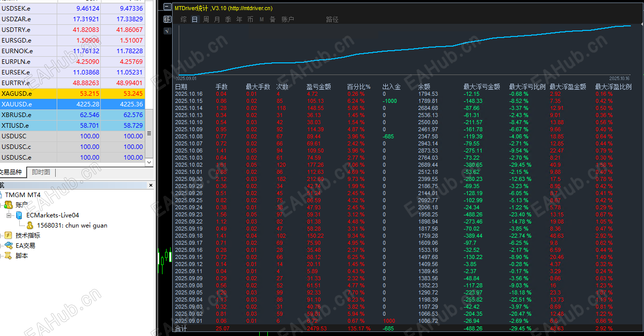Select the 季 quarterly statistics tab
The width and height of the screenshot is (644, 336).
[228, 19]
